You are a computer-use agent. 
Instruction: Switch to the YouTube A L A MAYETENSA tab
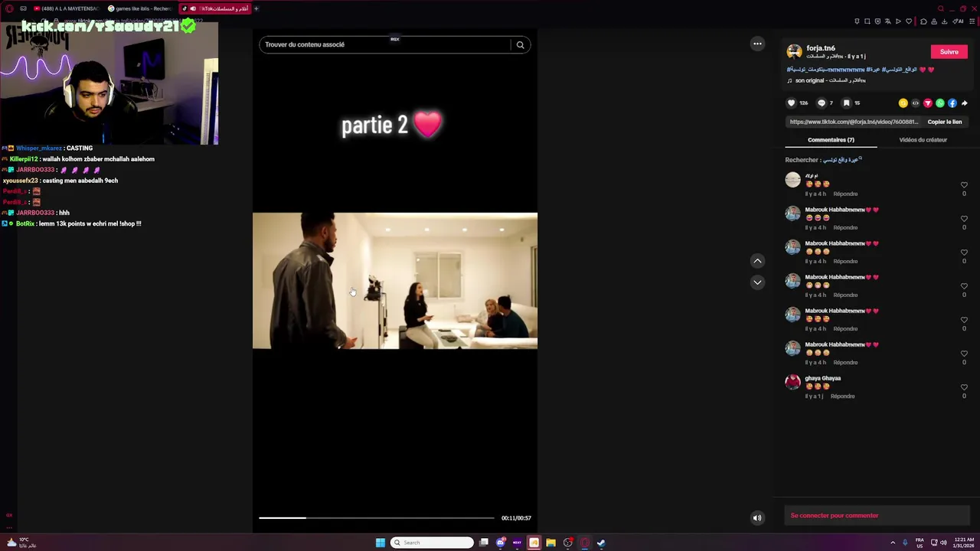(66, 8)
